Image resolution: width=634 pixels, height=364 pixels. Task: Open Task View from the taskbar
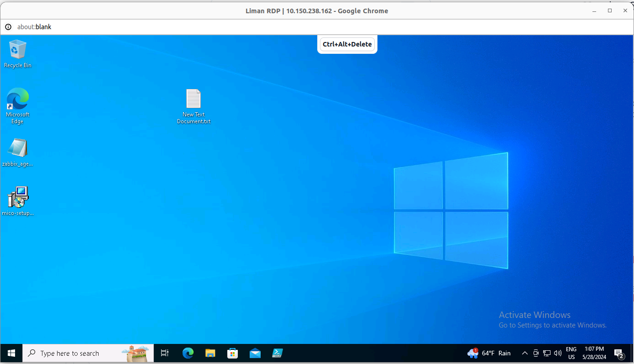165,353
